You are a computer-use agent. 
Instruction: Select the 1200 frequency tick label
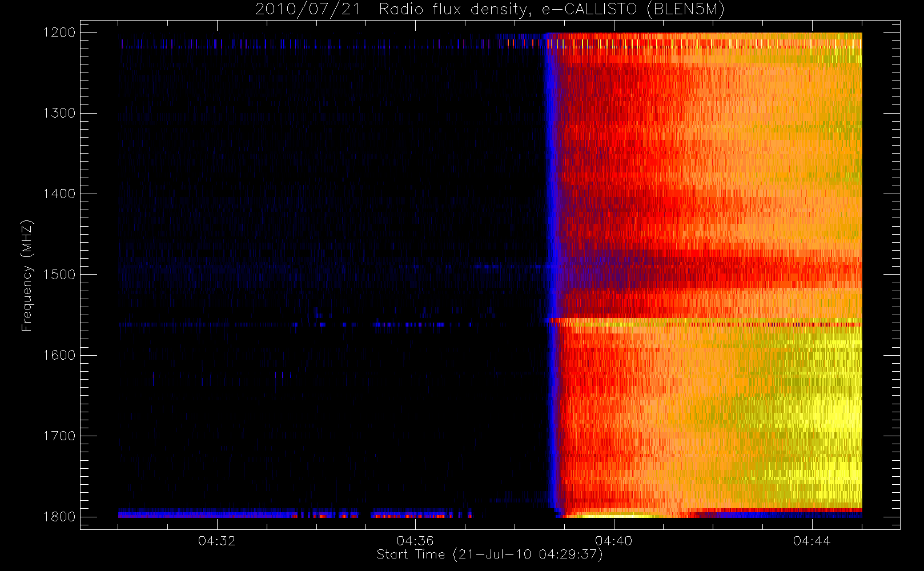coord(59,33)
